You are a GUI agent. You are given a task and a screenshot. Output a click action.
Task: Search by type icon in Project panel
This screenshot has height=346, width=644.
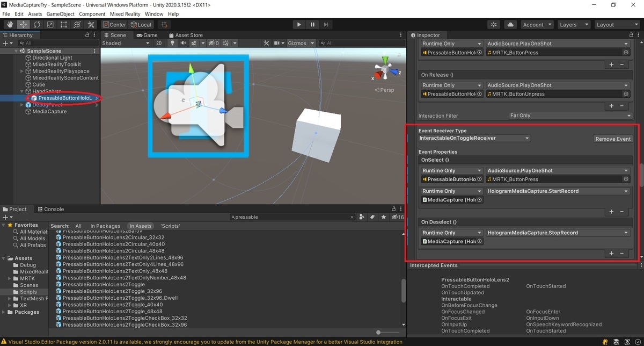tap(362, 217)
